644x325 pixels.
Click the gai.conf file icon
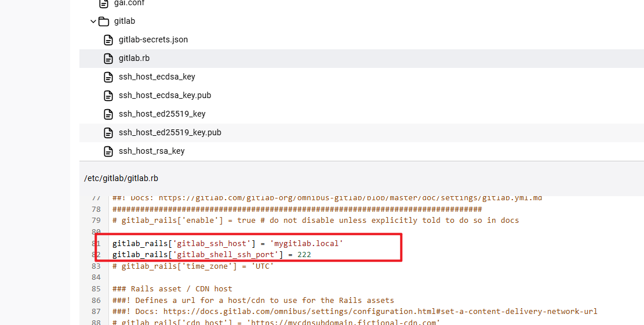click(104, 3)
